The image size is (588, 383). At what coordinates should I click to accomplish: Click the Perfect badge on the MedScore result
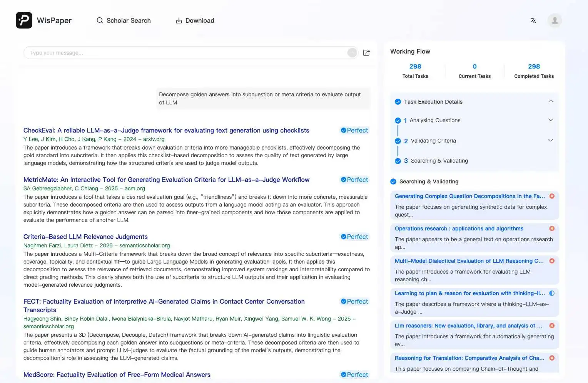pyautogui.click(x=354, y=375)
